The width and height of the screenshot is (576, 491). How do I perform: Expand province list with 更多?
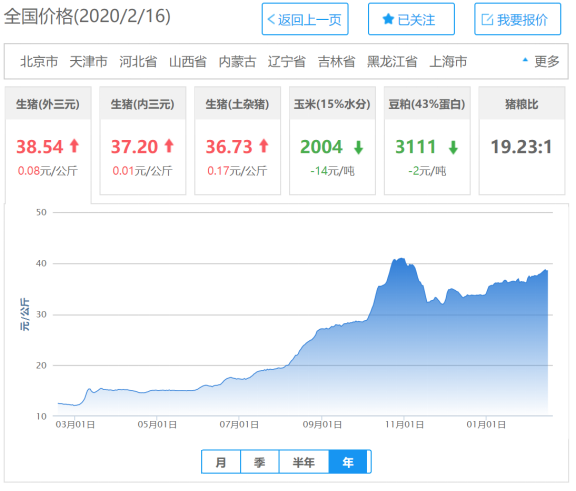[547, 61]
